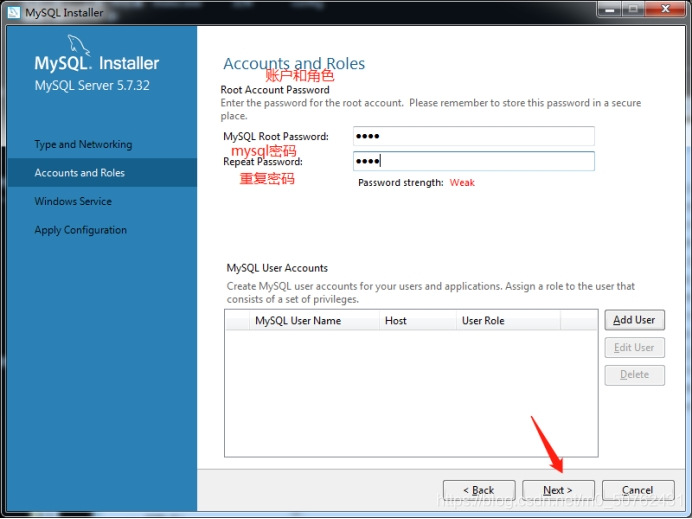692x519 pixels.
Task: Click the MySQL dolphin logo
Action: [79, 45]
